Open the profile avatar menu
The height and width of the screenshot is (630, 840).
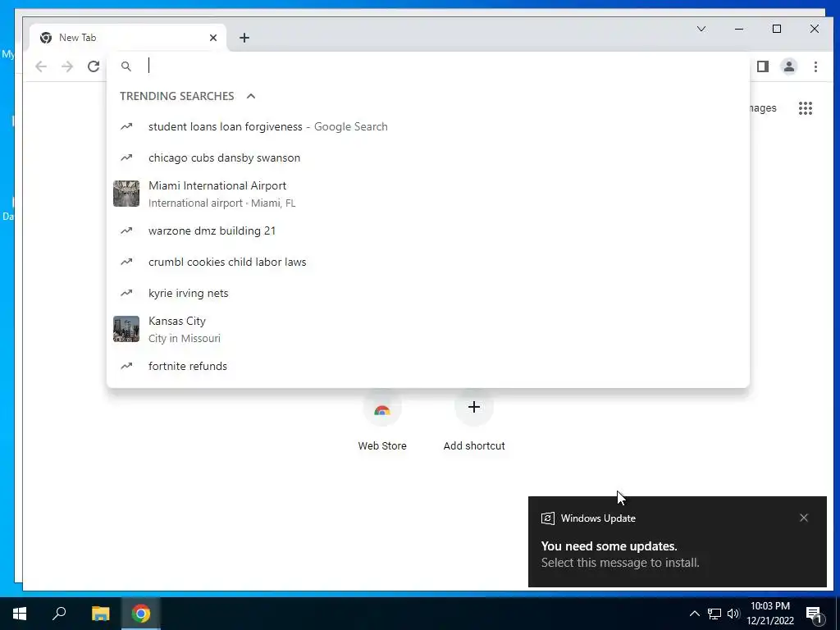789,66
